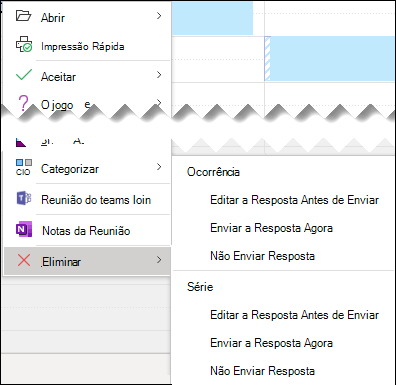Click the green checkmark Aceitar icon
396x385 pixels.
pyautogui.click(x=24, y=75)
